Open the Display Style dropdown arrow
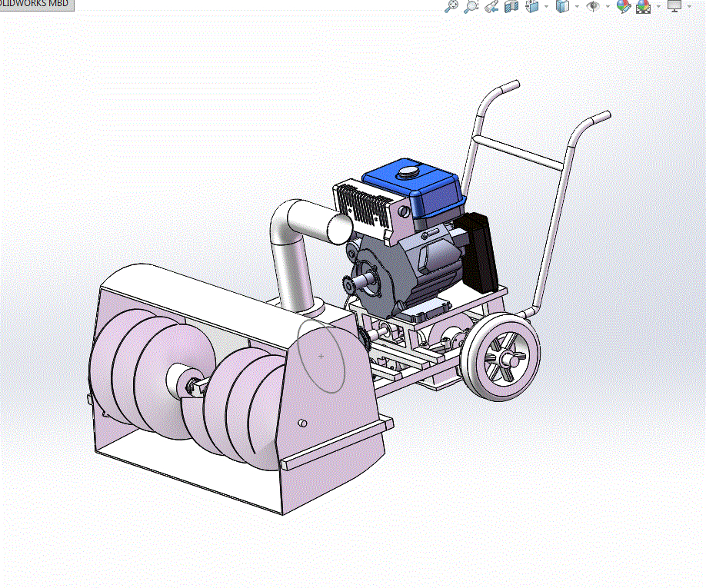706x588 pixels. pos(577,6)
